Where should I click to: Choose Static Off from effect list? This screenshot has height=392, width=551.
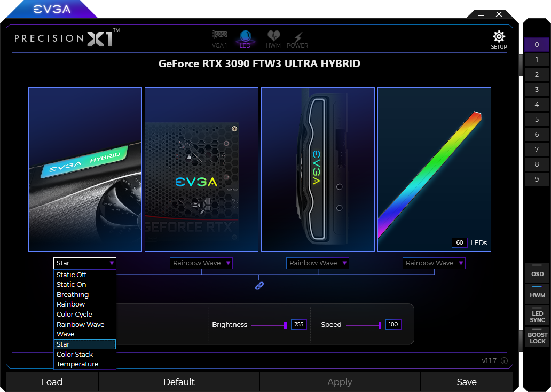[x=85, y=275]
